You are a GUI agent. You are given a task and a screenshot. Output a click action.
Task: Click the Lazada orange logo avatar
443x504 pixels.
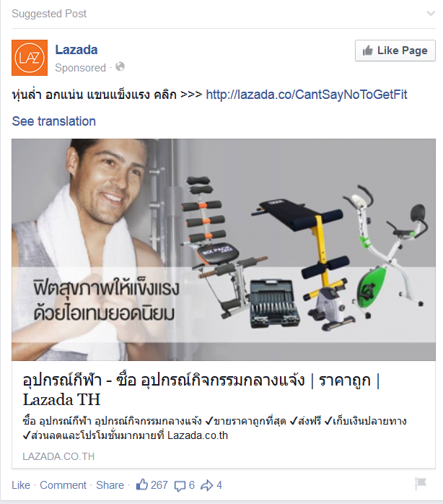30,58
